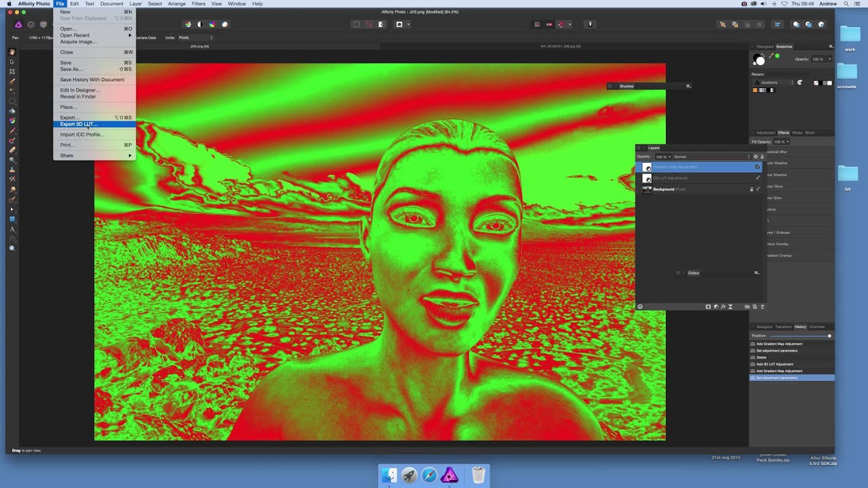
Task: Select the Rectangle shape tool
Action: [12, 219]
